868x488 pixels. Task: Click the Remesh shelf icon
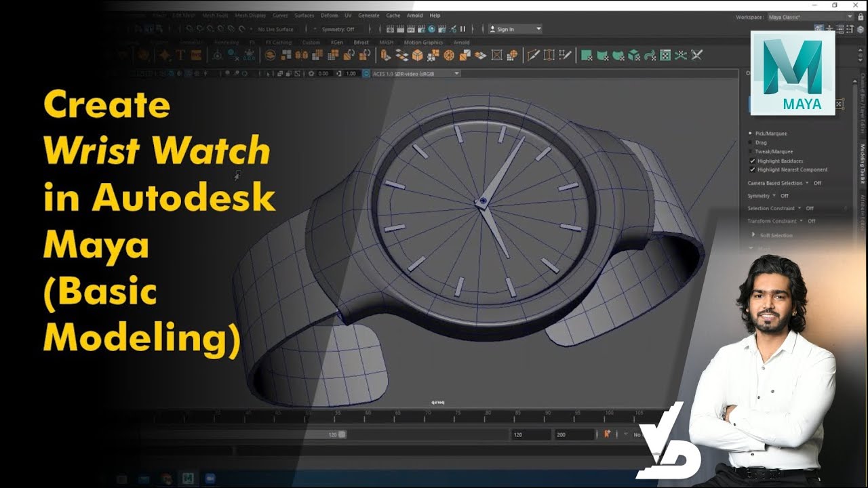click(x=349, y=55)
